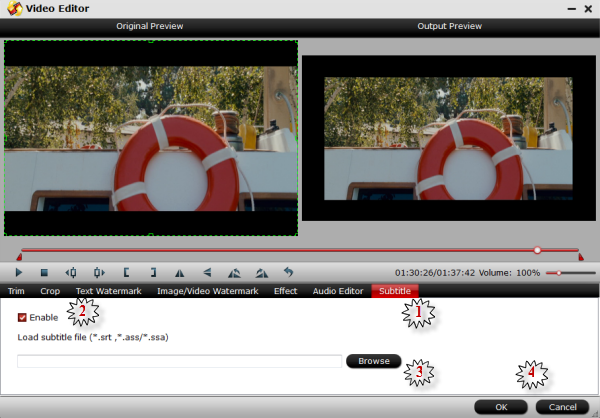
Task: Select the Subtitle tab
Action: [x=395, y=291]
